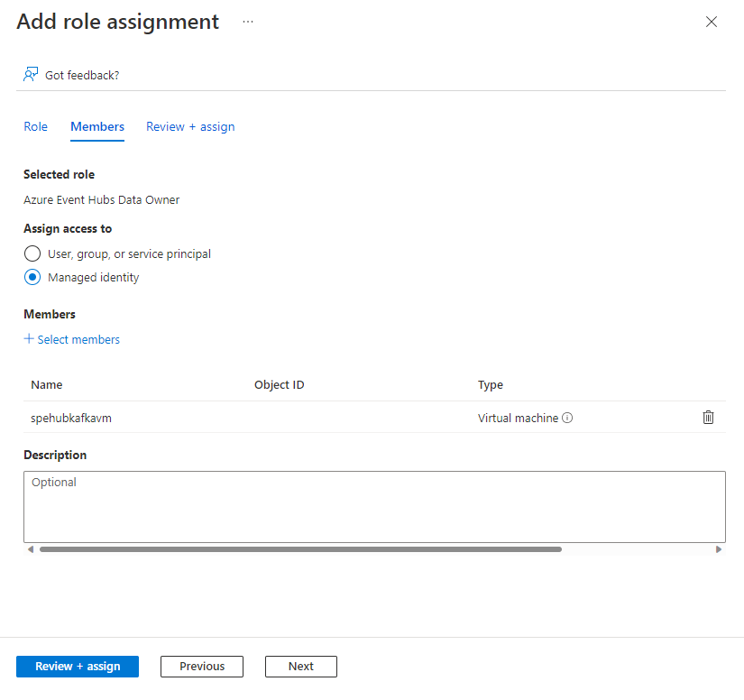Click the Got feedback? link
Viewport: 744px width, 700px height.
coord(80,75)
